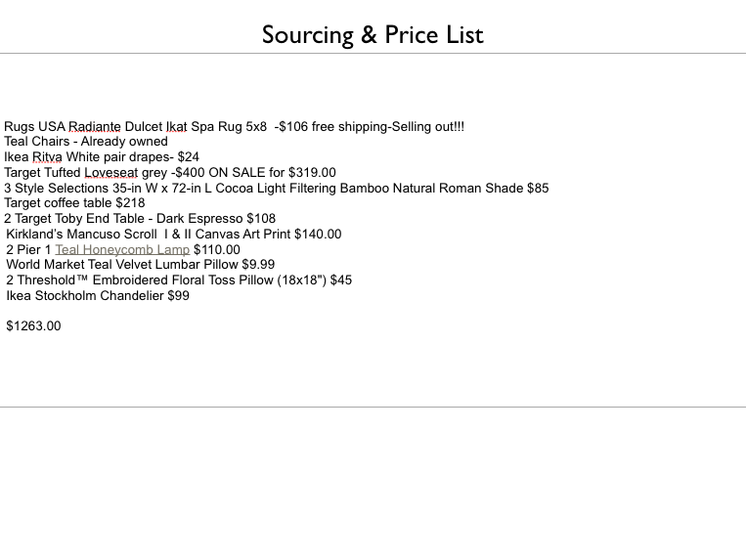The height and width of the screenshot is (560, 746).
Task: Click the Target Toby End Table line
Action: pos(140,219)
